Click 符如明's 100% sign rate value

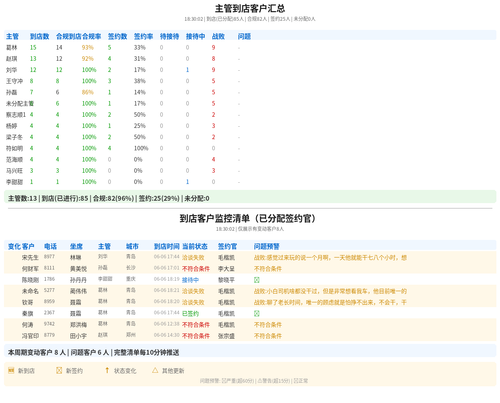point(141,148)
